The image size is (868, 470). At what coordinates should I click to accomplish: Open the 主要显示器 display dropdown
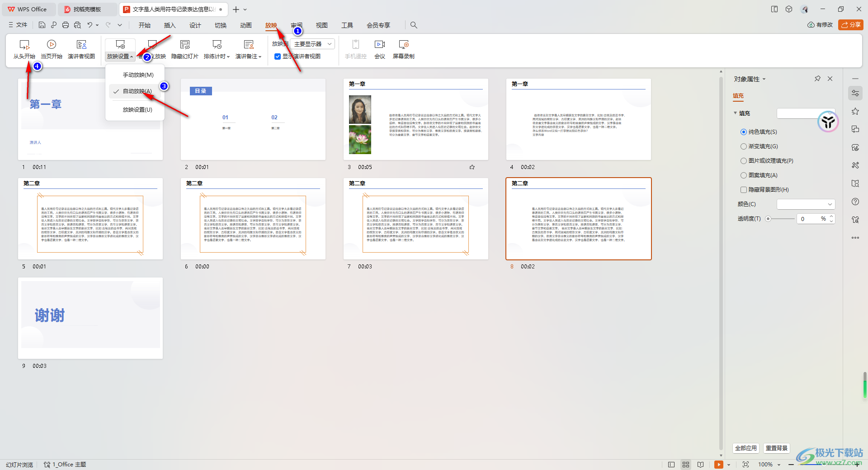(x=313, y=44)
